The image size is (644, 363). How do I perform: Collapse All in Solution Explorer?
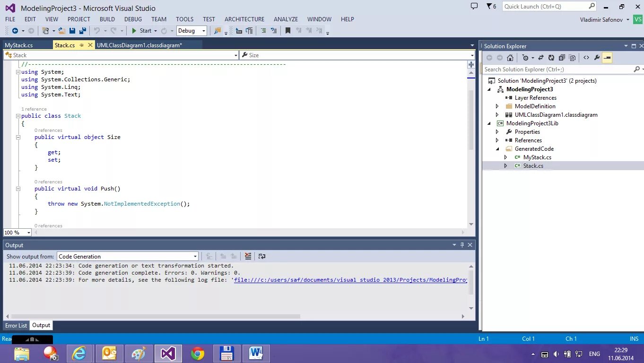point(562,58)
